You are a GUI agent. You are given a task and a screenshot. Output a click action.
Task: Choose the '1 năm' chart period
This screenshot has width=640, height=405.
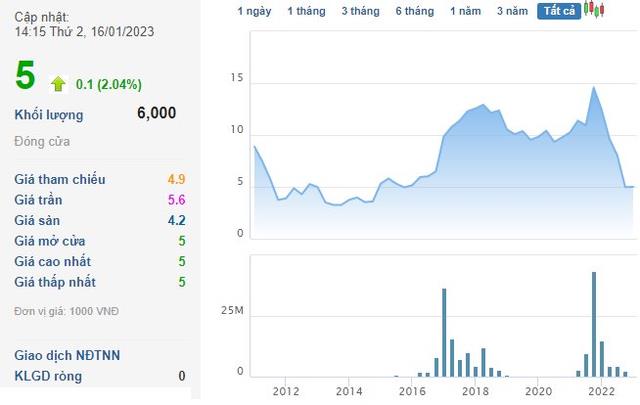pyautogui.click(x=465, y=11)
